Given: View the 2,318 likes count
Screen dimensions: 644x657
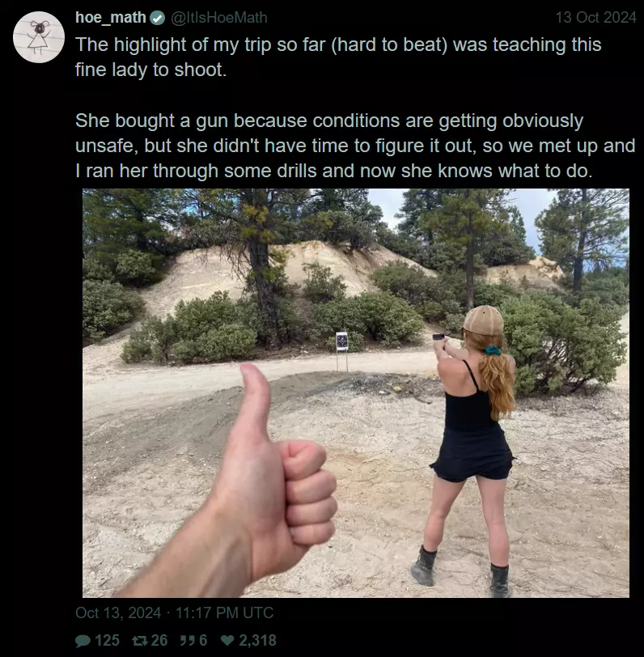Looking at the screenshot, I should [258, 640].
